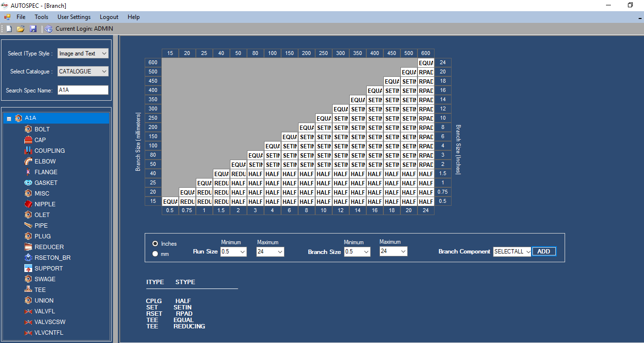Click the EQUA cell in the 15 row
The height and width of the screenshot is (343, 644).
170,201
